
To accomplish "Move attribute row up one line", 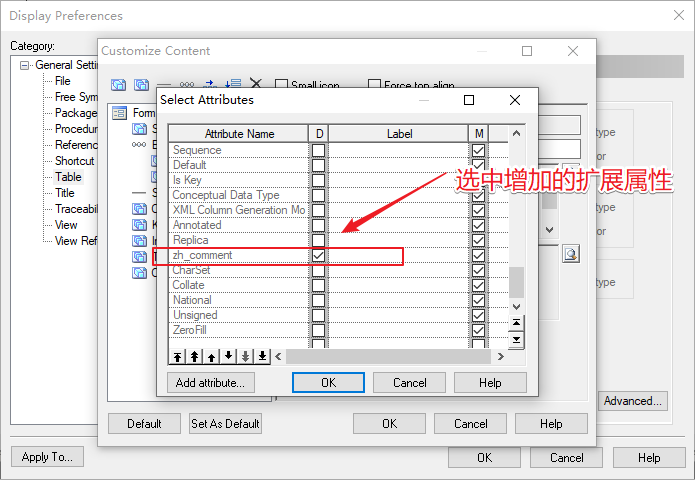I will (x=211, y=356).
